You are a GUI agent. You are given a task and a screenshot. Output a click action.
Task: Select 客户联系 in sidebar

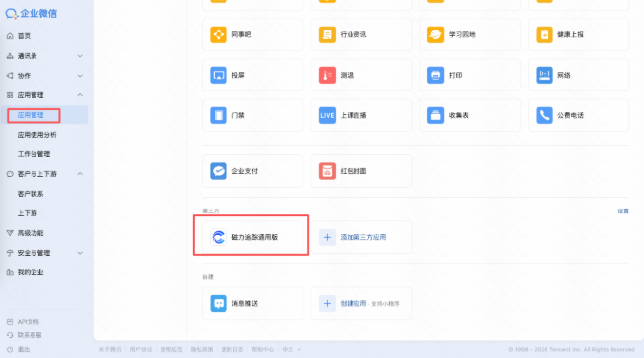pyautogui.click(x=31, y=194)
